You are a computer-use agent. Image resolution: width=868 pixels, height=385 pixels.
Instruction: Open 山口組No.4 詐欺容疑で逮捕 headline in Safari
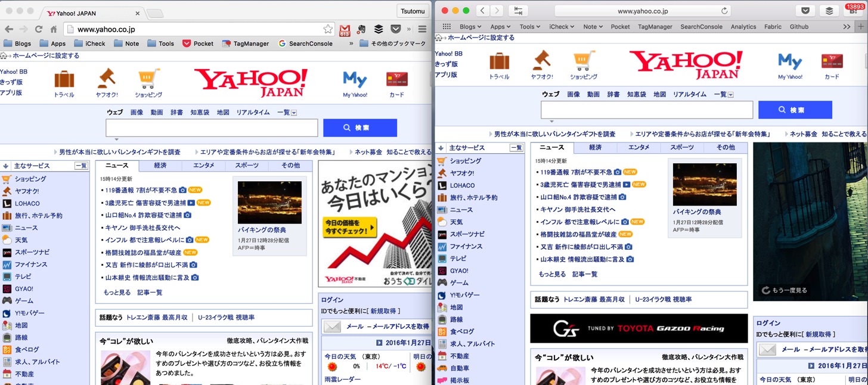[579, 197]
